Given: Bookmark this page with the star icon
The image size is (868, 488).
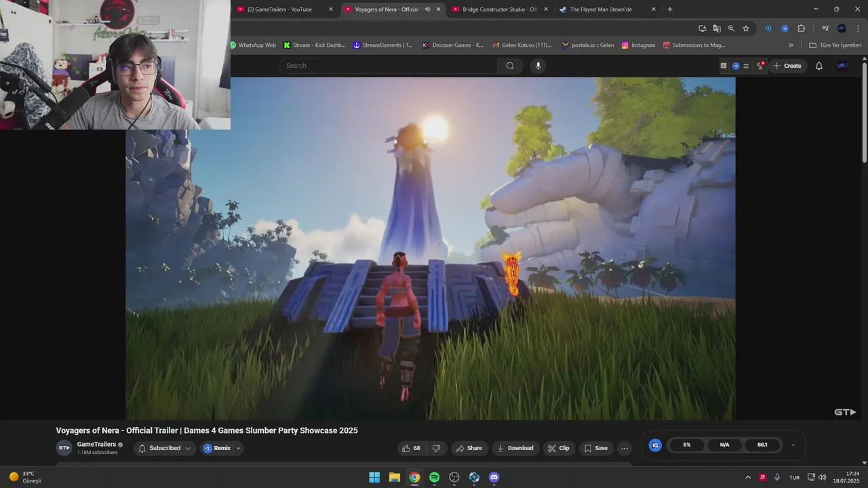Looking at the screenshot, I should 746,28.
